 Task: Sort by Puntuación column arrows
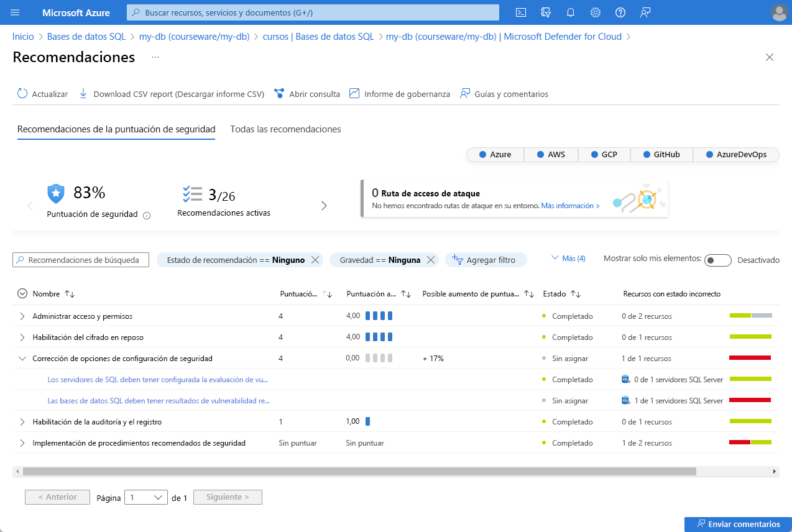[328, 294]
